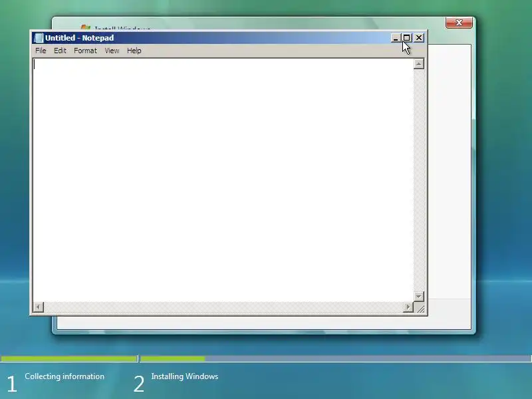Viewport: 532px width, 399px height.
Task: Maximize the Notepad window
Action: point(407,38)
